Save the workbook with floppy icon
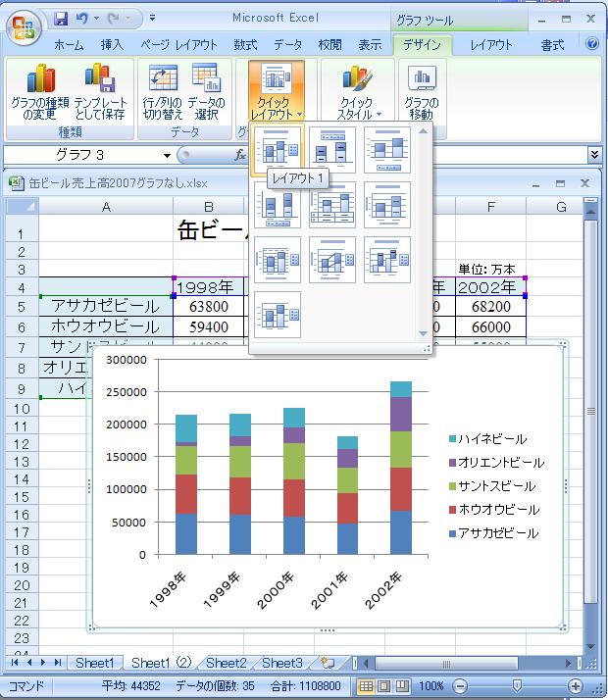This screenshot has height=700, width=608. point(61,19)
